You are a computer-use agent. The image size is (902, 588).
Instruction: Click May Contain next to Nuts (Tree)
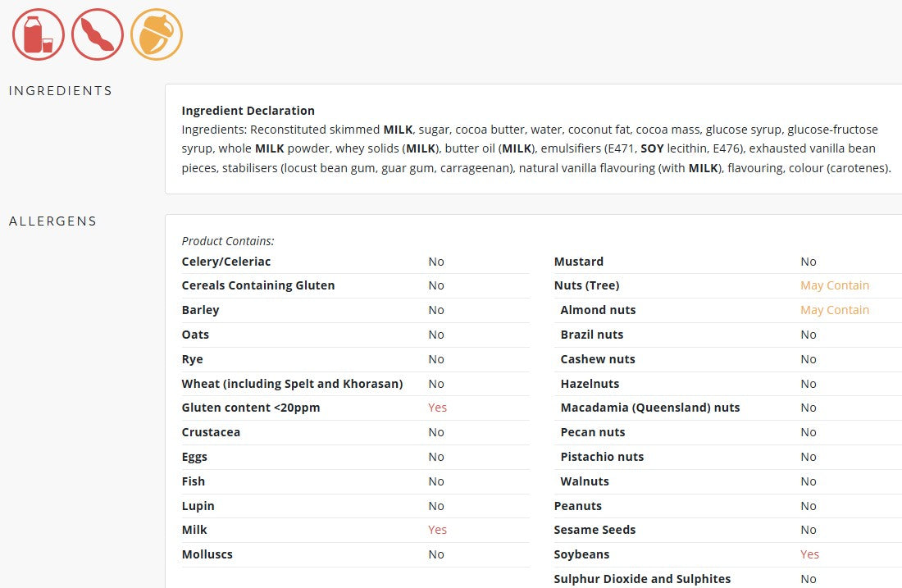coord(834,285)
